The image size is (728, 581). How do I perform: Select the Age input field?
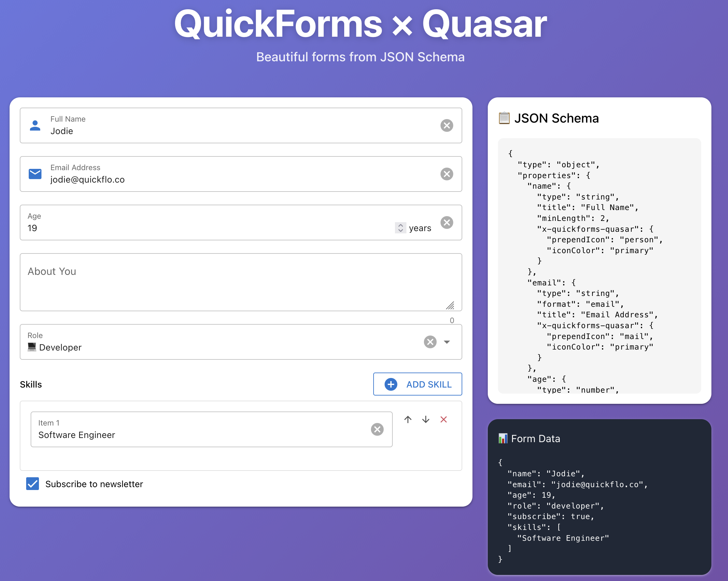click(203, 228)
